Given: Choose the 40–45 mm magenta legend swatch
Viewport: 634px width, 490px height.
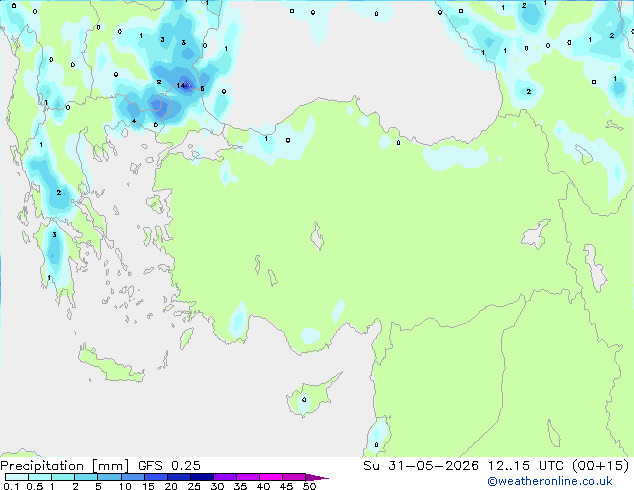Looking at the screenshot, I should click(271, 477).
